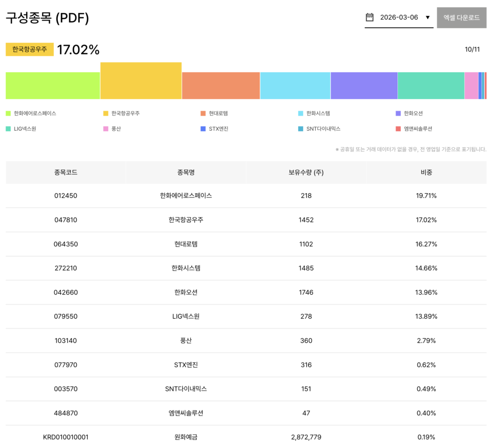Click the 비중 column header
Image resolution: width=491 pixels, height=448 pixels.
click(x=426, y=172)
